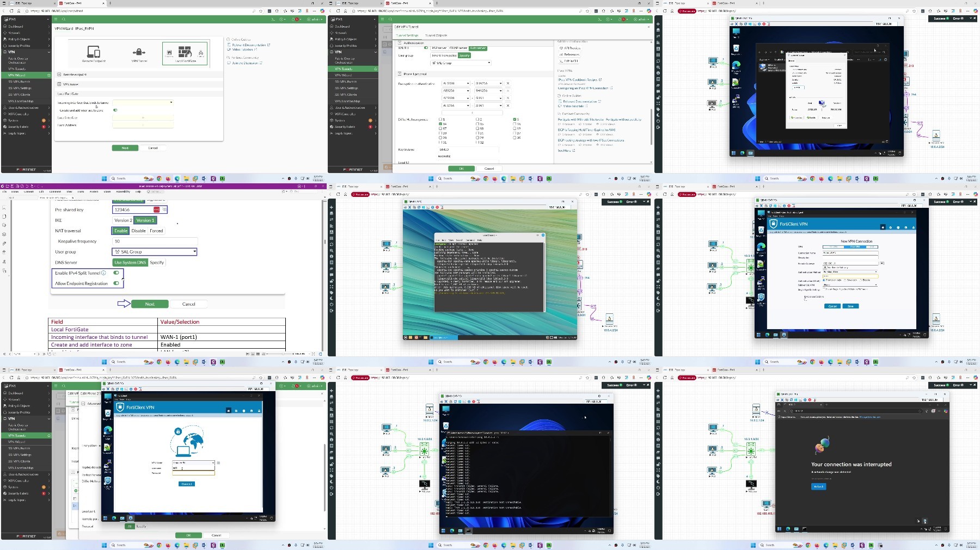Click the red dots icon in Pre-shared key field

coord(157,209)
